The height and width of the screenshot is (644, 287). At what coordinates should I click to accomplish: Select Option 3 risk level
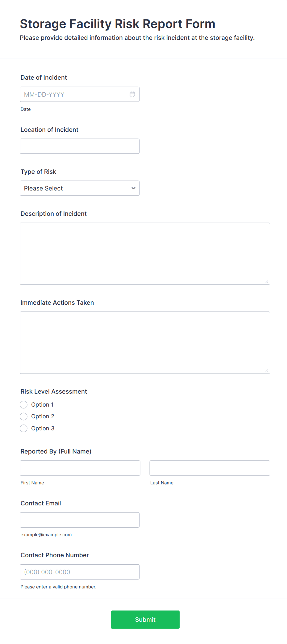(24, 429)
